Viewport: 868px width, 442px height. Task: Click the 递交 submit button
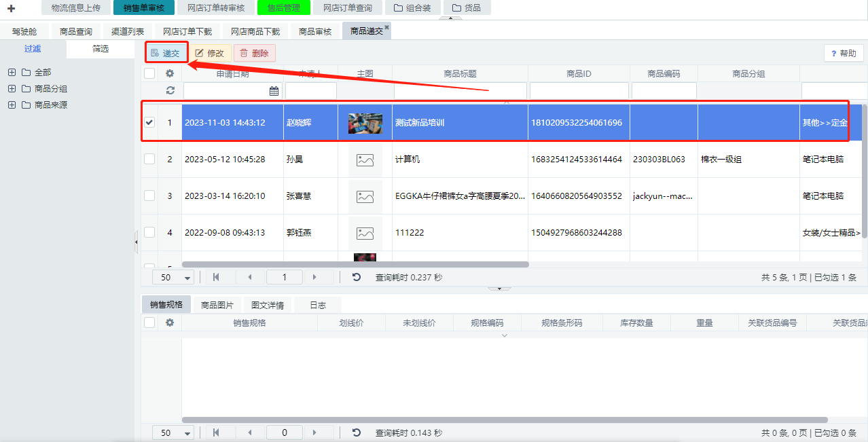point(166,53)
